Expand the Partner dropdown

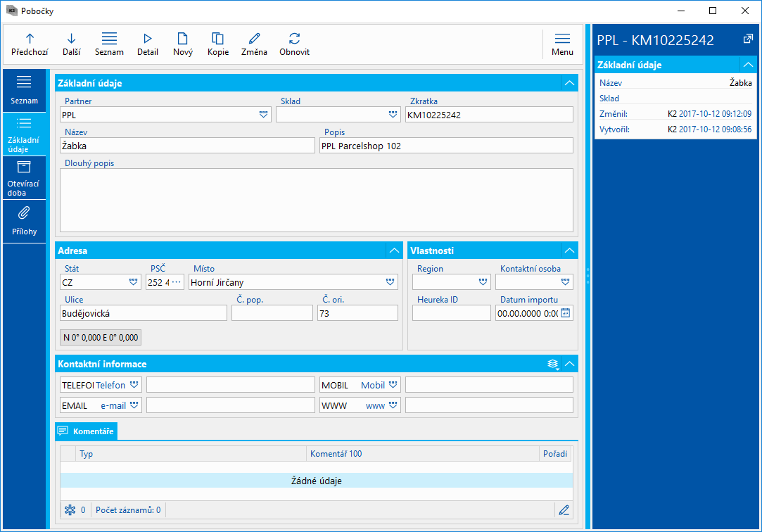click(263, 115)
